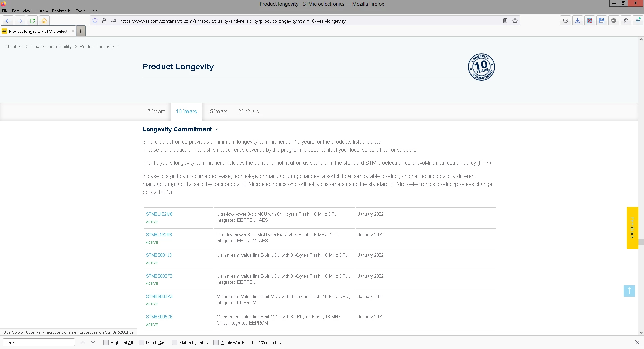644x349 pixels.
Task: Open site permissions icon in address bar
Action: (x=114, y=21)
